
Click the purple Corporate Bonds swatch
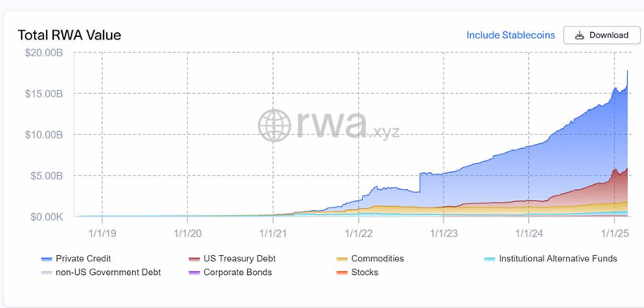point(194,273)
